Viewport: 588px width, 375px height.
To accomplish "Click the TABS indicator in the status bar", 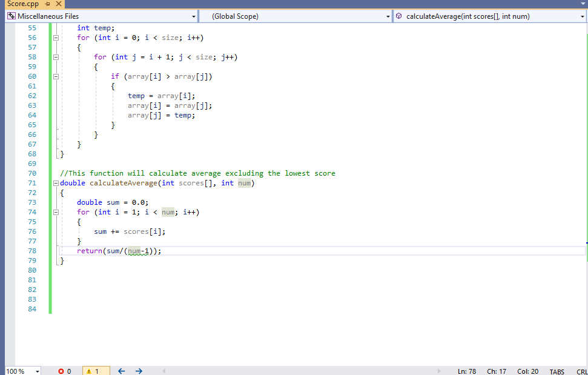I will (x=557, y=371).
